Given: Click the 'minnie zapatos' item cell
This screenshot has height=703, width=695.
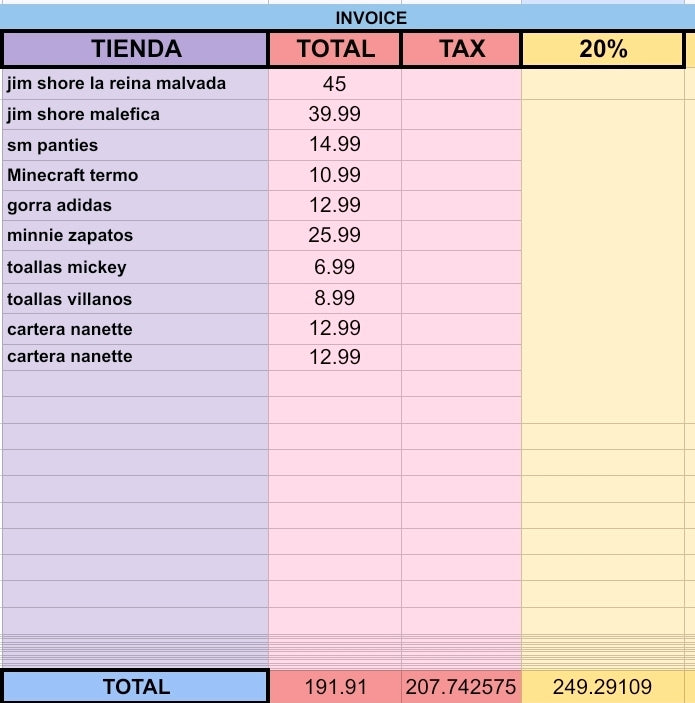Looking at the screenshot, I should tap(136, 235).
